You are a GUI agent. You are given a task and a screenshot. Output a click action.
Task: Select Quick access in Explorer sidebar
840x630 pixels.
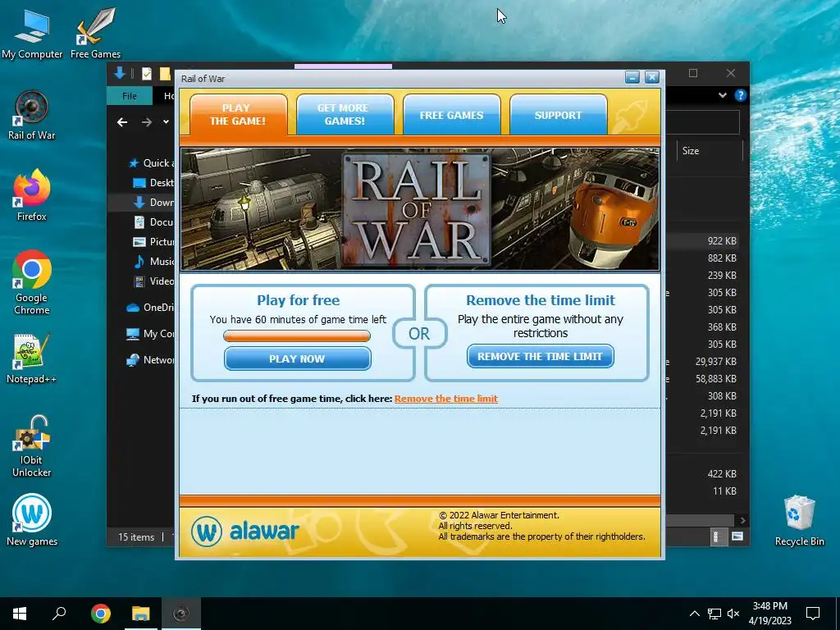pyautogui.click(x=152, y=163)
